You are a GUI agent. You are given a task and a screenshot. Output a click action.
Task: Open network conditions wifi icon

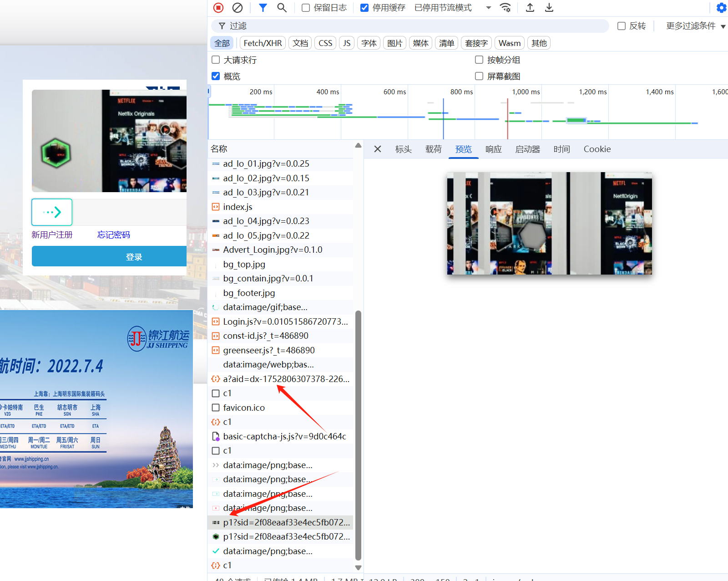pos(505,8)
